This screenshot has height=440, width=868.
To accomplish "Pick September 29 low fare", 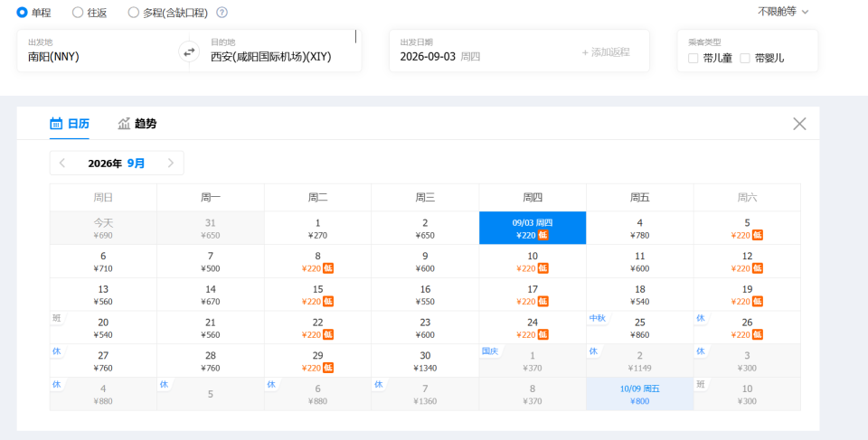I will [317, 360].
